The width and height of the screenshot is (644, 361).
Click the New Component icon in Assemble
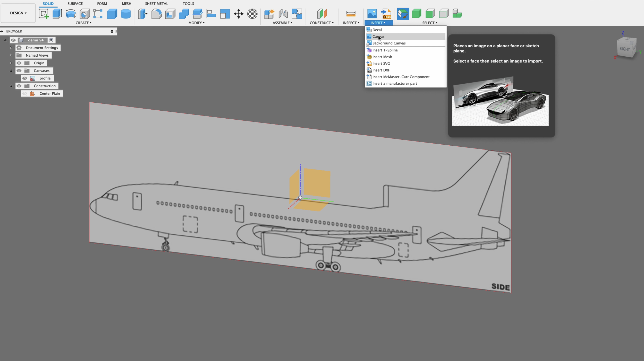[x=269, y=14]
